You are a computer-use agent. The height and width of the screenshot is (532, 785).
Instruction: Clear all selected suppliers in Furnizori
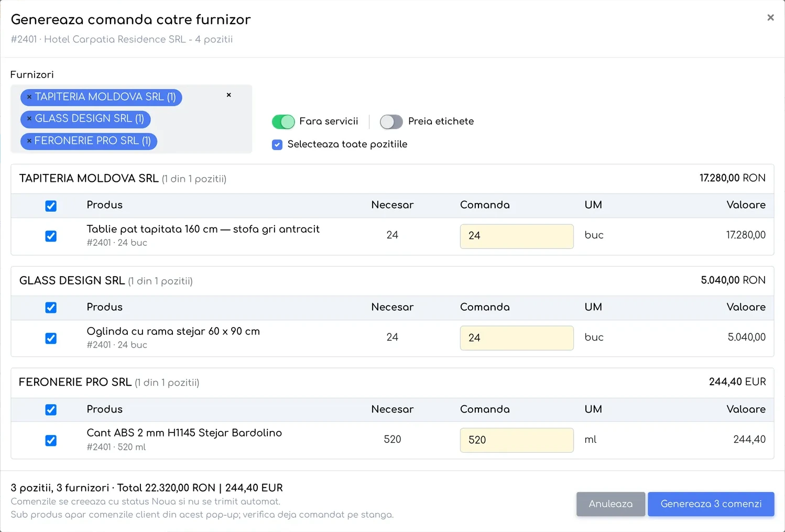[x=228, y=95]
